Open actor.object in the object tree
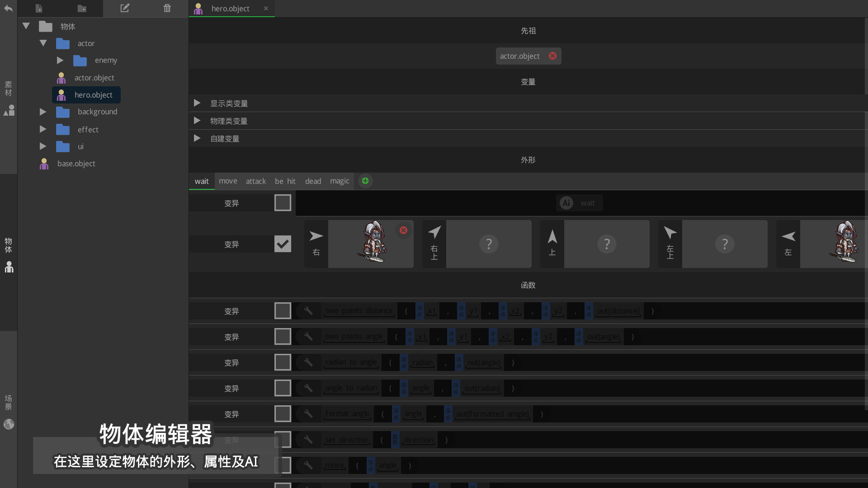Image resolution: width=868 pixels, height=488 pixels. pyautogui.click(x=94, y=78)
